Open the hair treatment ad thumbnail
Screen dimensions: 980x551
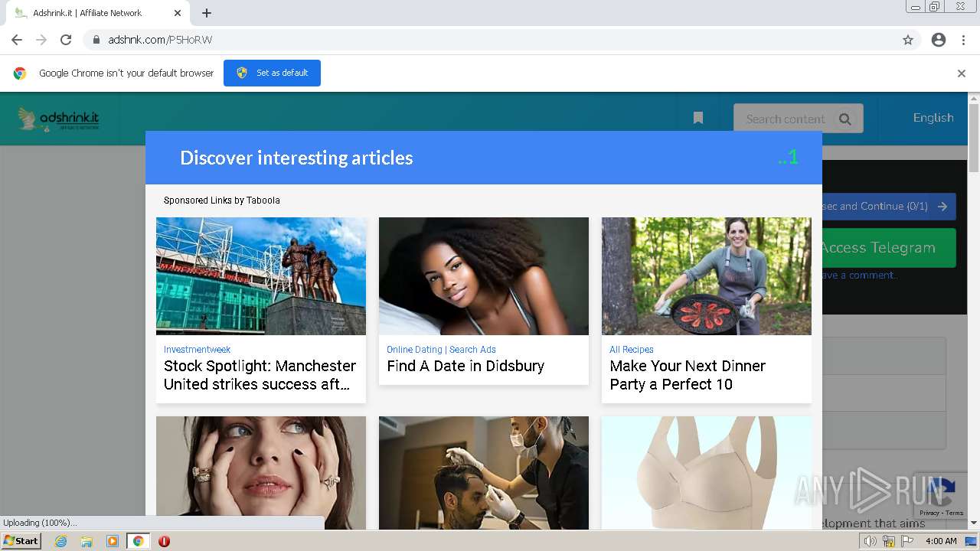tap(484, 473)
